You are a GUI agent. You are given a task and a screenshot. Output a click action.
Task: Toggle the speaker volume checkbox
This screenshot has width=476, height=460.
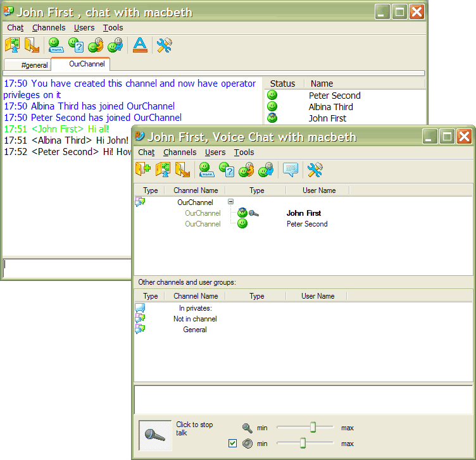(x=232, y=444)
